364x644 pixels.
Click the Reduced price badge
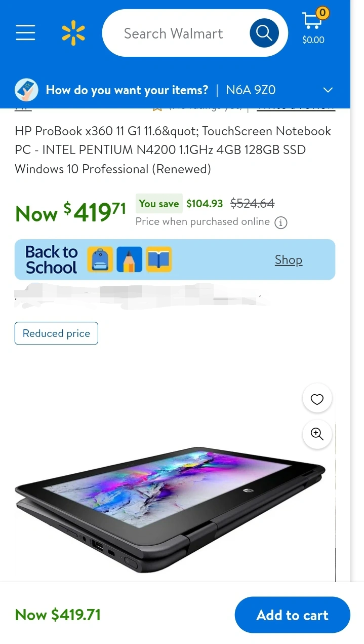[56, 333]
